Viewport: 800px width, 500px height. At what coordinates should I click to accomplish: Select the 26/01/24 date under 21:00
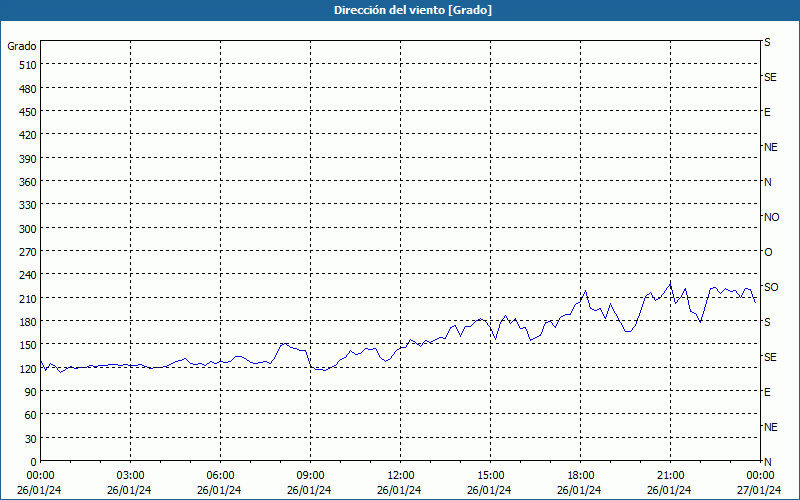pyautogui.click(x=669, y=490)
